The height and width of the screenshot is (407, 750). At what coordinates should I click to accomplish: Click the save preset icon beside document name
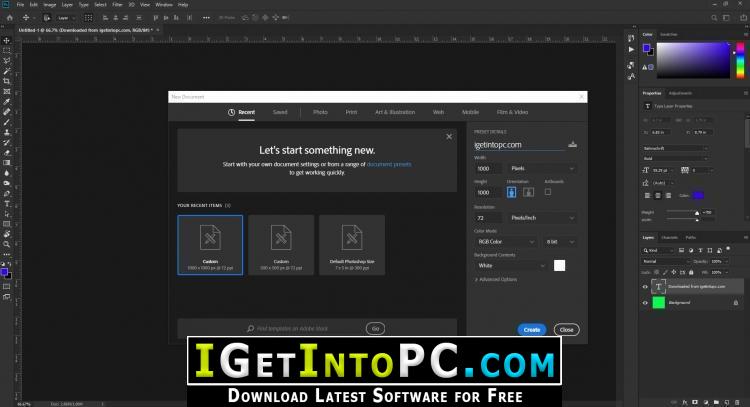(572, 144)
